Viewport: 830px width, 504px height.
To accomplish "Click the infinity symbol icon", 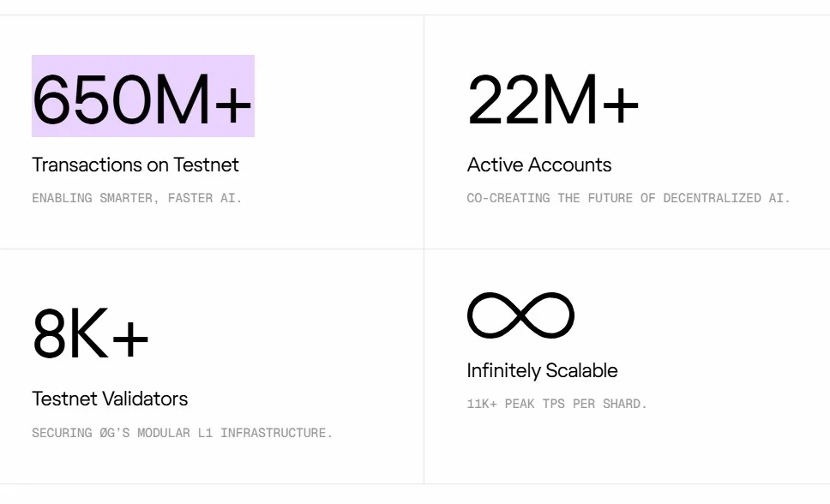I will click(520, 315).
